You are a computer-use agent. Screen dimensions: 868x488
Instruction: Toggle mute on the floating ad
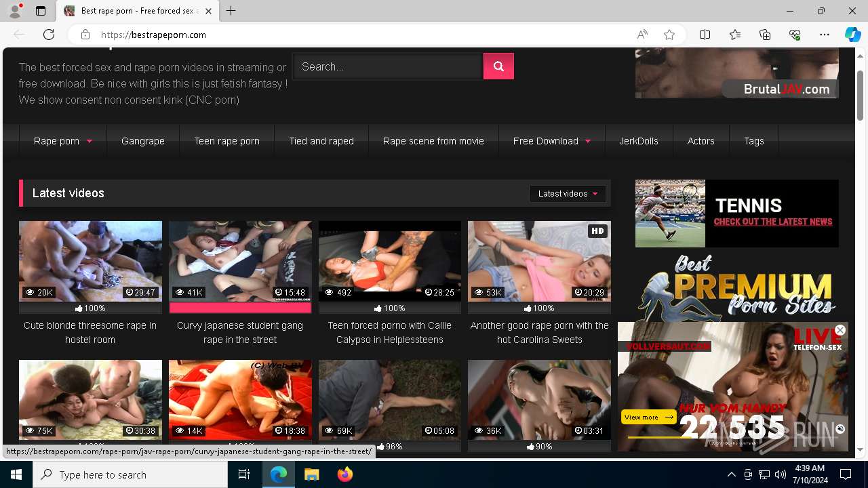coord(840,429)
